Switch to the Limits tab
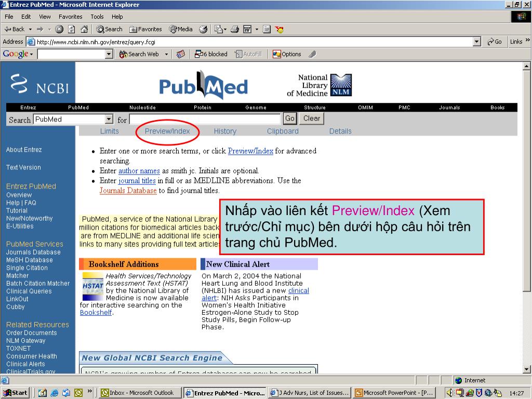Viewport: 532px width, 399px height. (109, 131)
